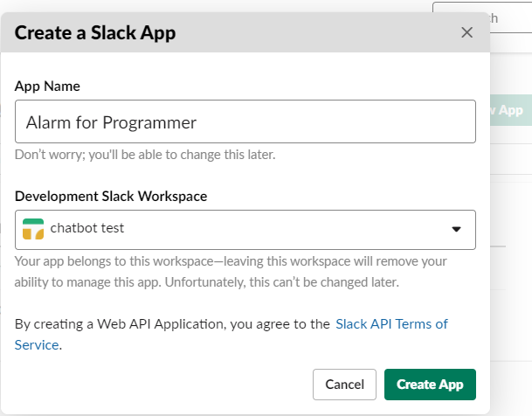This screenshot has width=532, height=416.
Task: Open the Development Slack Workspace dropdown
Action: [x=245, y=230]
